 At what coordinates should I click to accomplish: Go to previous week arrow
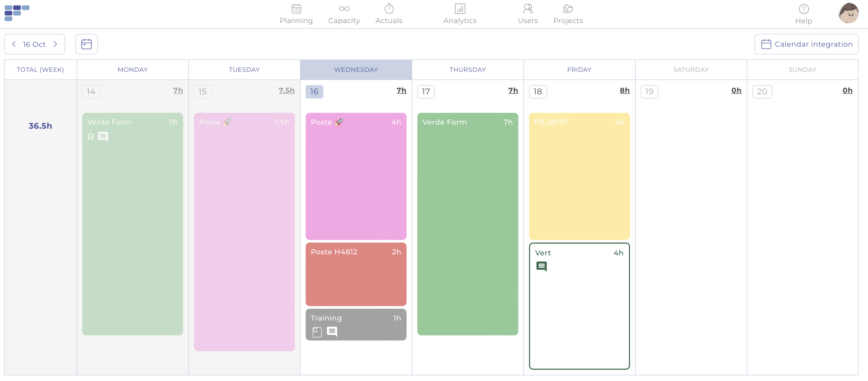(x=14, y=44)
